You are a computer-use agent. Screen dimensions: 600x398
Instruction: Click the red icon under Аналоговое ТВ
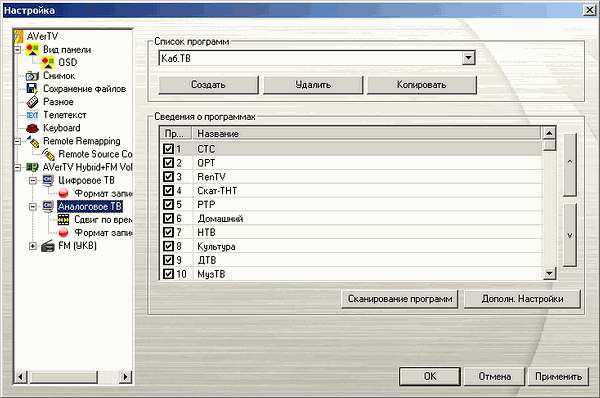pos(64,232)
